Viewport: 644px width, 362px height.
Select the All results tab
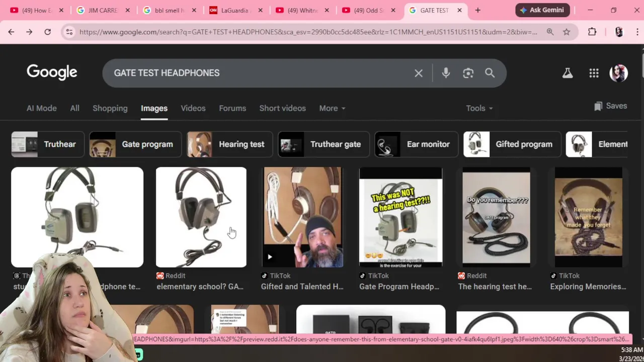tap(74, 108)
